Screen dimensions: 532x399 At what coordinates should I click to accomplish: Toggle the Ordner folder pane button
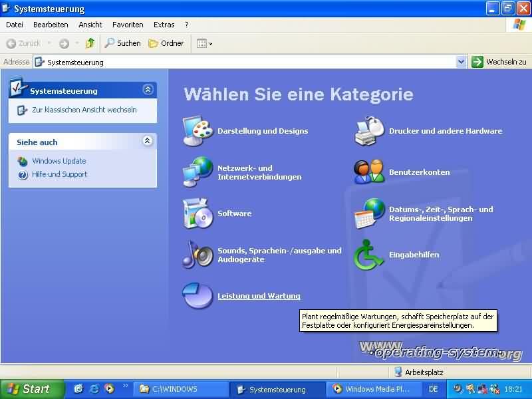[166, 43]
